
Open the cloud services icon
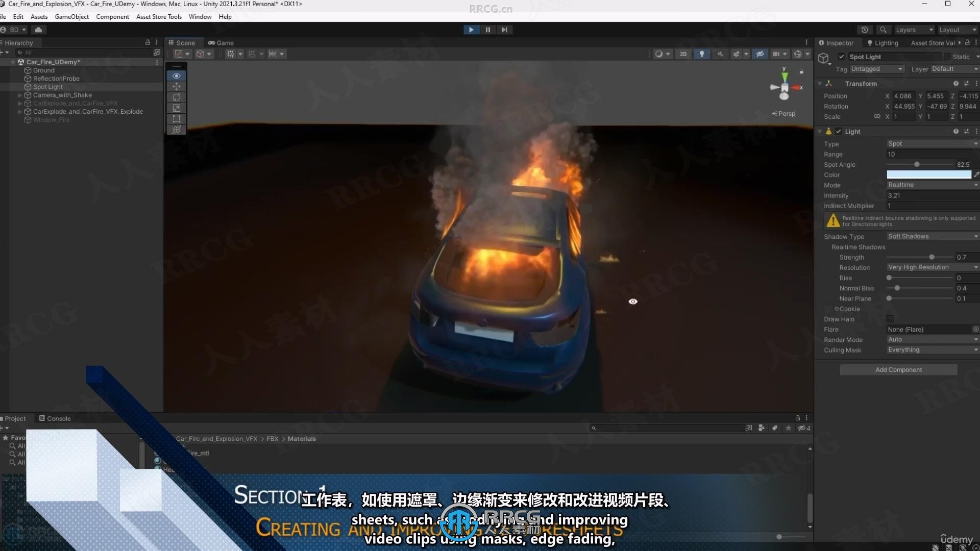point(38,30)
